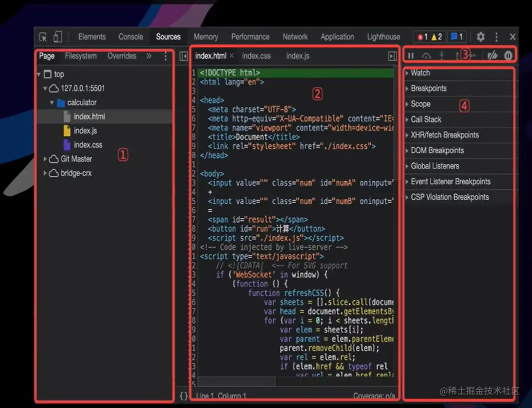Switch to the index.js editor tab

[x=297, y=56]
